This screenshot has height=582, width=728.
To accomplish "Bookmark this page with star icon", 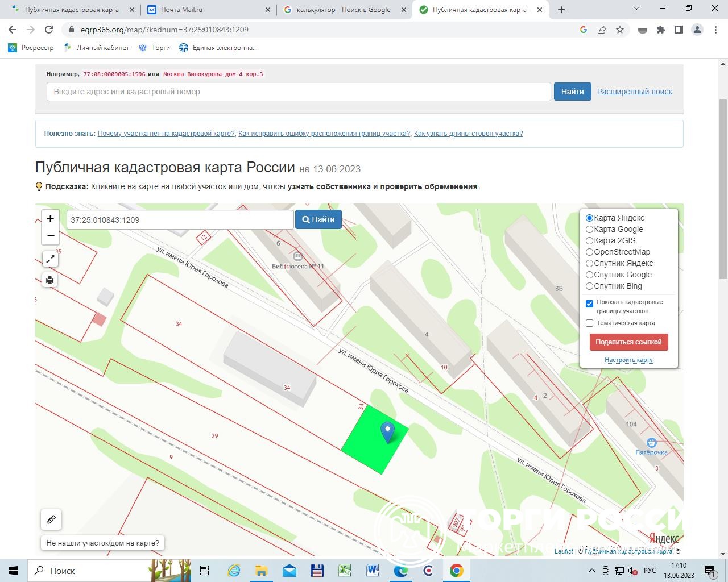I will (x=620, y=30).
